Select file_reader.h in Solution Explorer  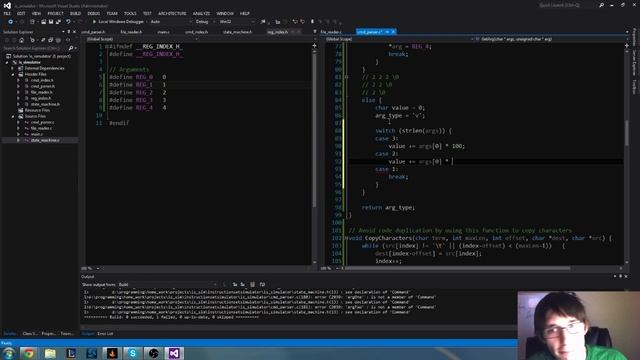pyautogui.click(x=41, y=92)
